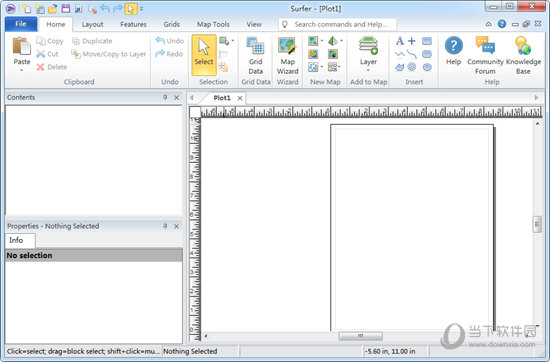This screenshot has width=550, height=362.
Task: Click New Plot icon in quick access toolbar
Action: pyautogui.click(x=26, y=8)
